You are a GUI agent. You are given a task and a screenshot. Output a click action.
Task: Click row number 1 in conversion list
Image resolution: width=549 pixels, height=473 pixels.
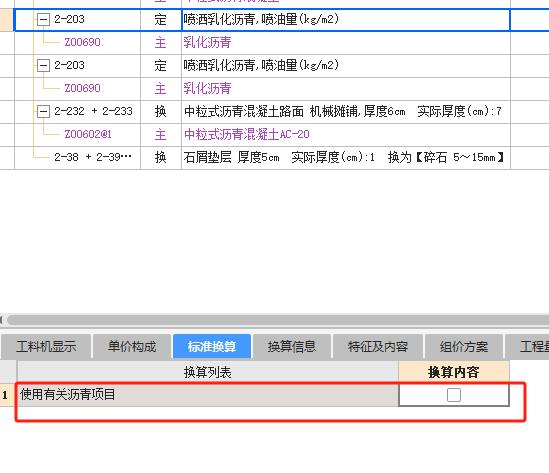point(5,395)
